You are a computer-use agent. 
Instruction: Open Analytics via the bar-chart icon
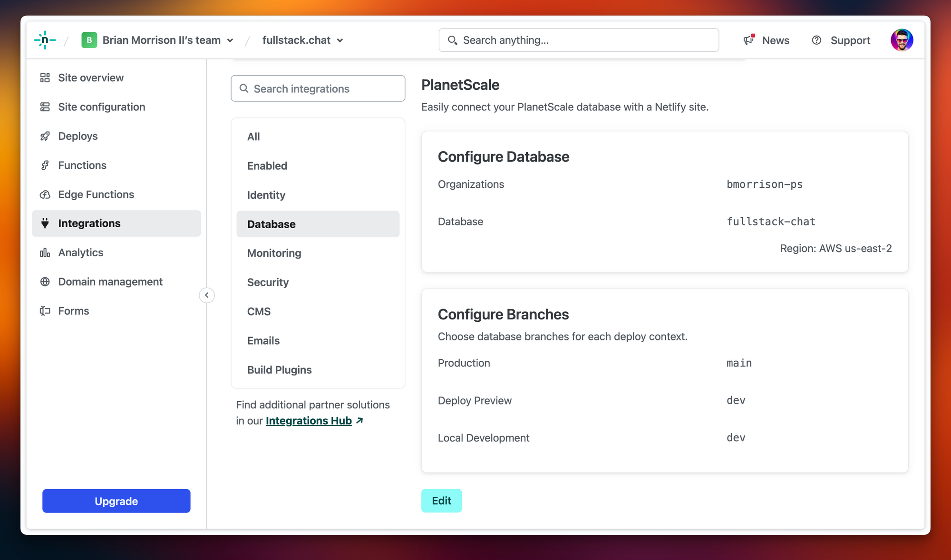[45, 252]
